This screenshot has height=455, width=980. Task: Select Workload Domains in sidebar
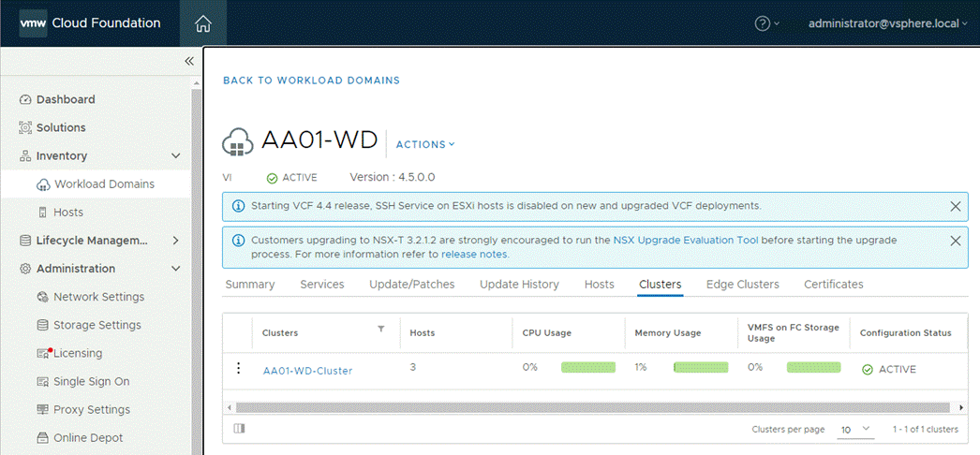pyautogui.click(x=104, y=184)
